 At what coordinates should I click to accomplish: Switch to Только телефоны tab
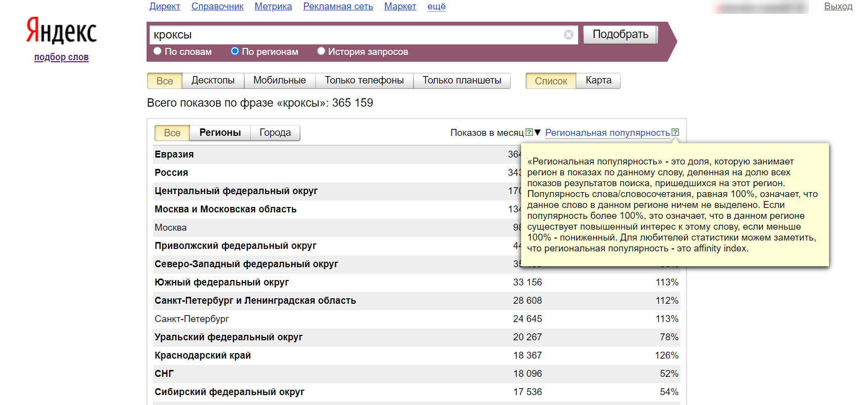(364, 81)
